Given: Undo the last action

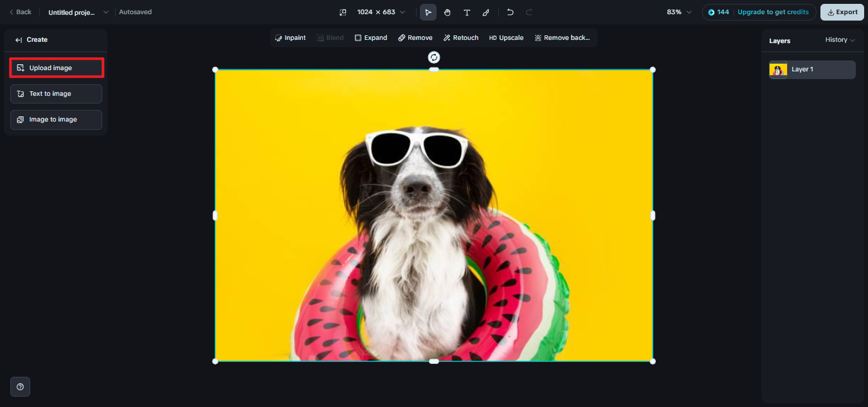Looking at the screenshot, I should [x=510, y=12].
